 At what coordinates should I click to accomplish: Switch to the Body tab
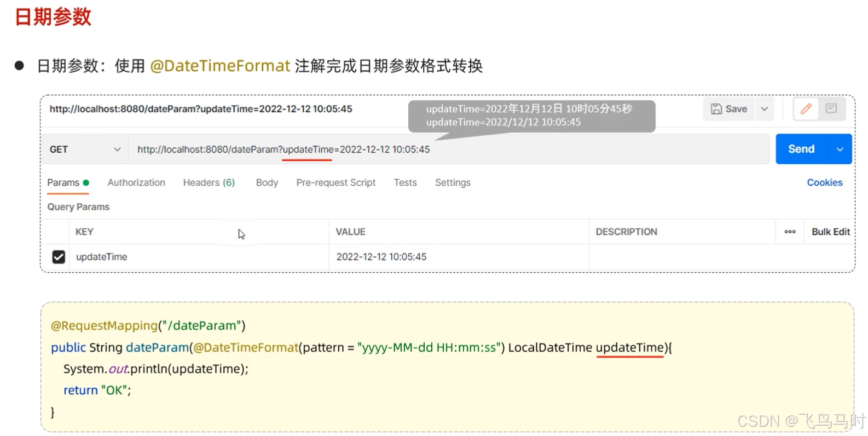tap(267, 183)
